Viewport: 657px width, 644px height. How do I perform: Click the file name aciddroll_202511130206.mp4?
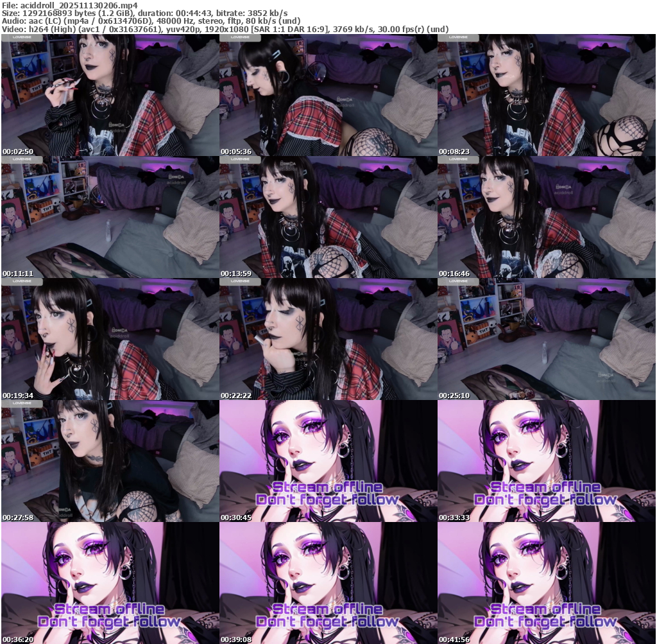(x=79, y=5)
